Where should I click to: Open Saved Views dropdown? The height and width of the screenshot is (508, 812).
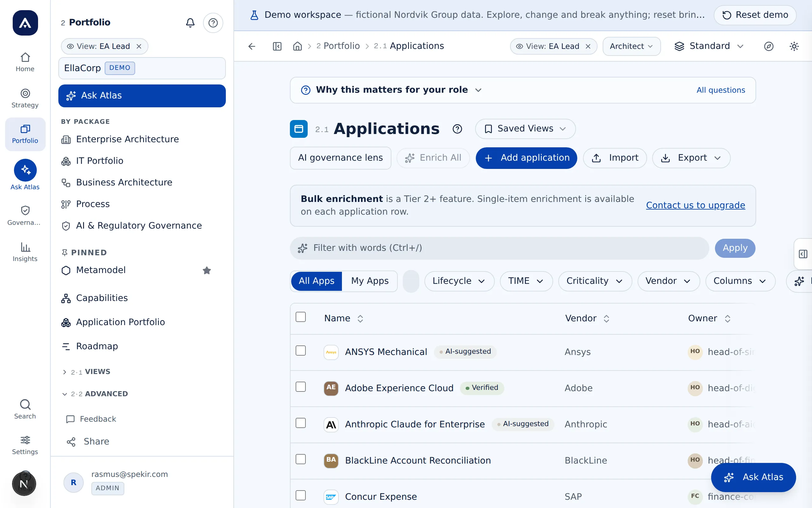point(525,129)
